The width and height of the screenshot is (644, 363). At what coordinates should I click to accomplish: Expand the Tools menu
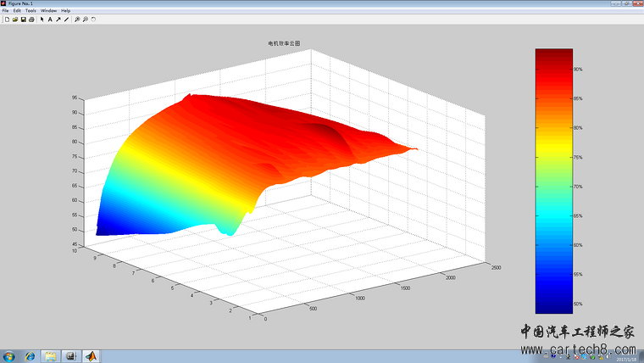31,10
